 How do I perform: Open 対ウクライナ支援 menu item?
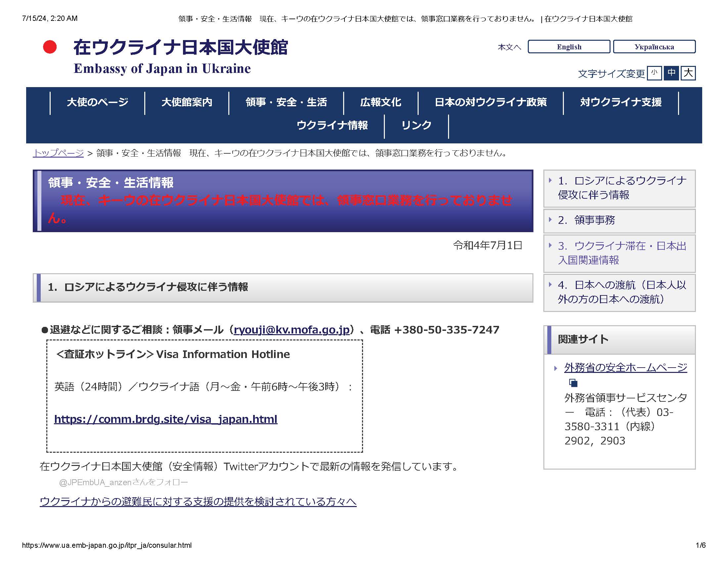(621, 102)
